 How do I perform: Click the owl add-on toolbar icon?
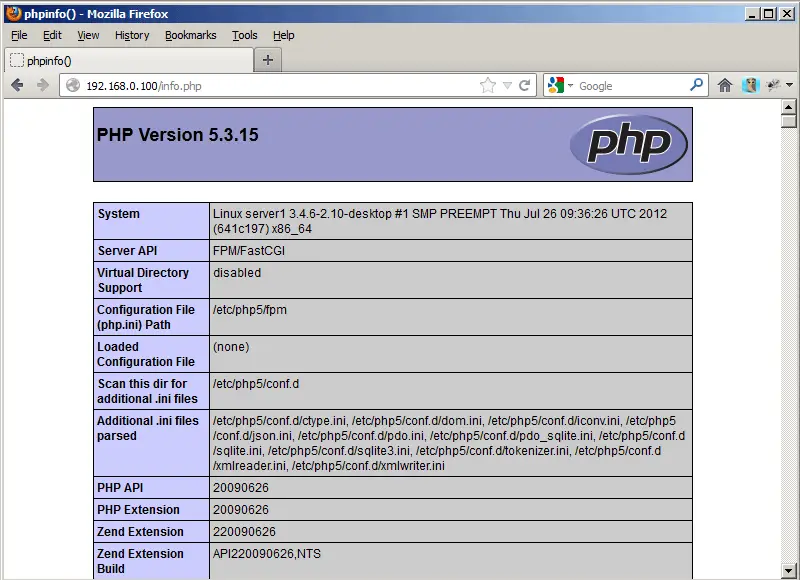[750, 85]
